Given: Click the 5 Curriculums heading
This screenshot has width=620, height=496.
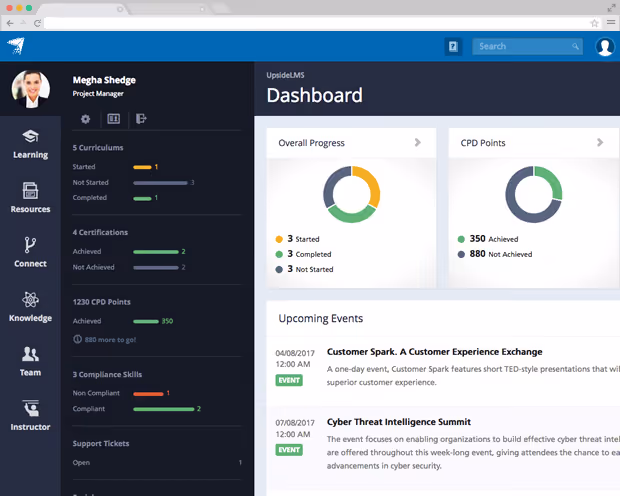Looking at the screenshot, I should [x=98, y=148].
